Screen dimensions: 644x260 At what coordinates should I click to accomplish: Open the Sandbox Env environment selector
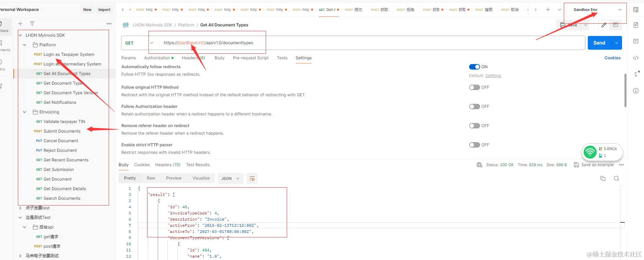[x=597, y=10]
